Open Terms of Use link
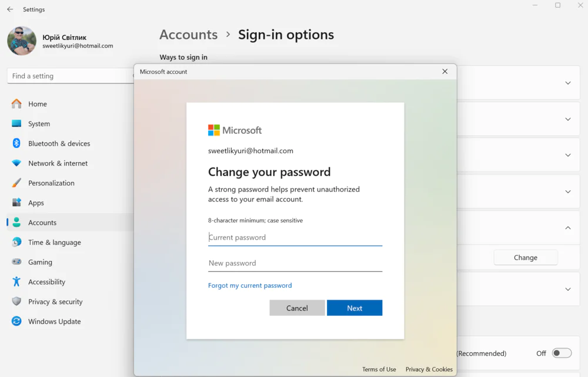 pos(379,369)
